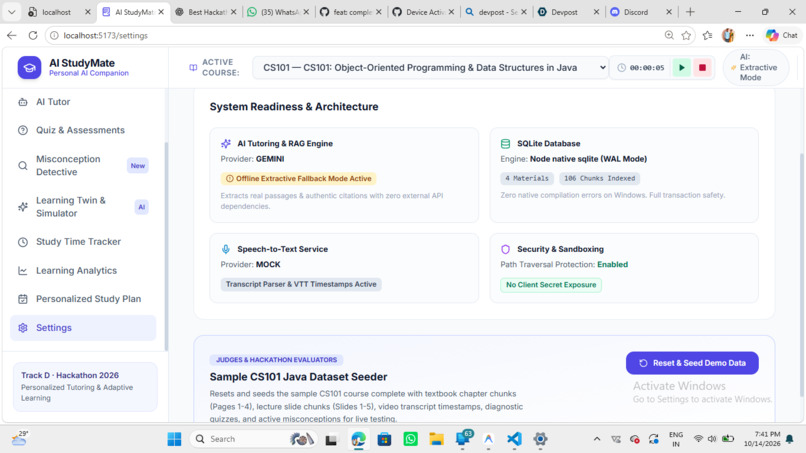806x453 pixels.
Task: Switch to the Device Activation tab
Action: 424,12
